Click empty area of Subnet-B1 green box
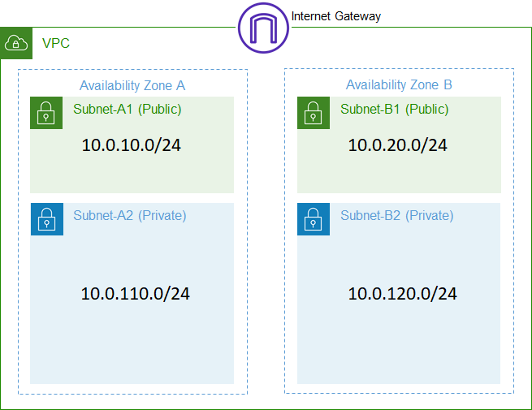Viewport: 532px width, 410px height. click(399, 175)
